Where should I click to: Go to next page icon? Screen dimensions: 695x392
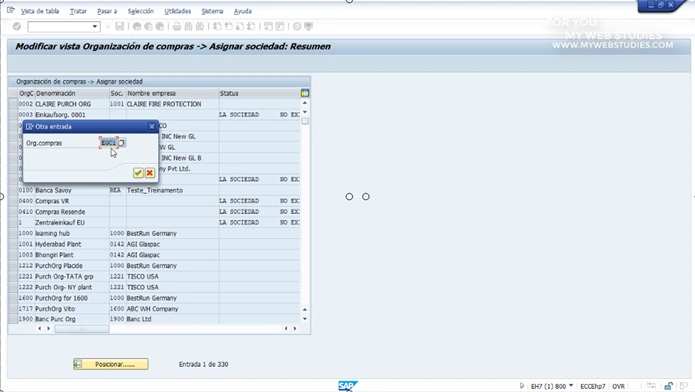pos(240,27)
